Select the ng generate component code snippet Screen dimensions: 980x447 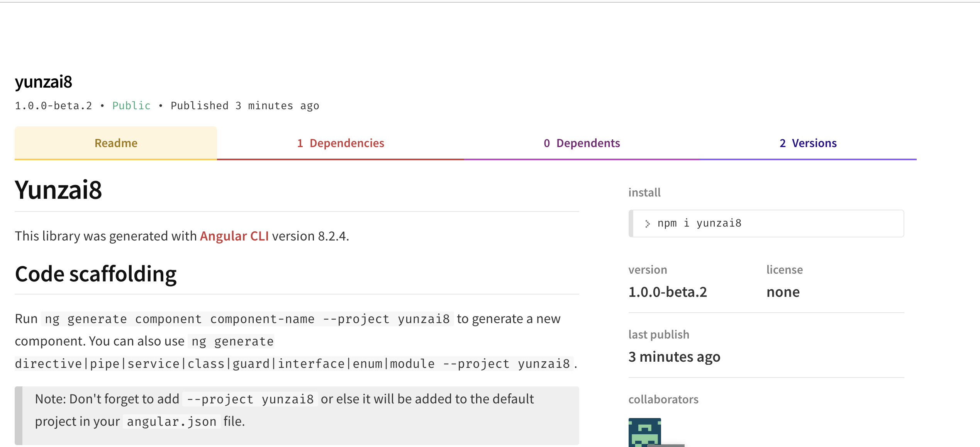tap(247, 319)
